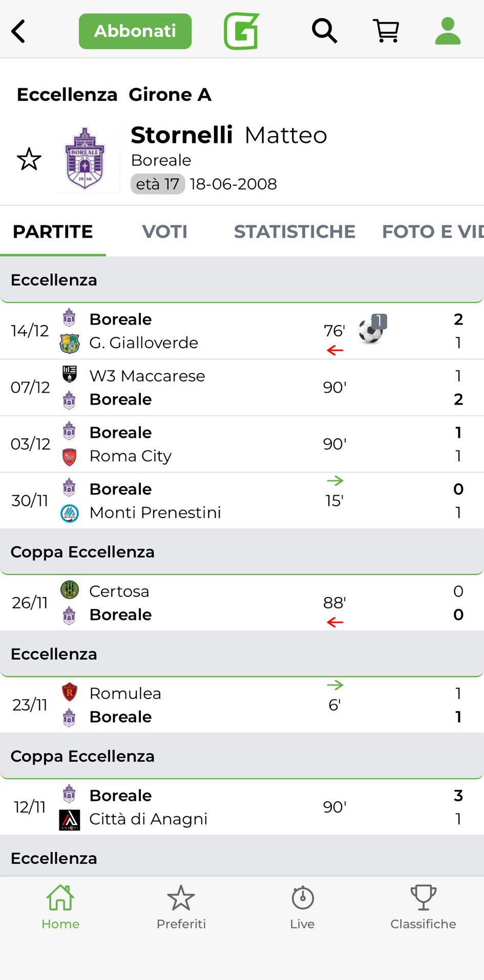
Task: Open the FOTO E VIDEO tab
Action: [432, 231]
